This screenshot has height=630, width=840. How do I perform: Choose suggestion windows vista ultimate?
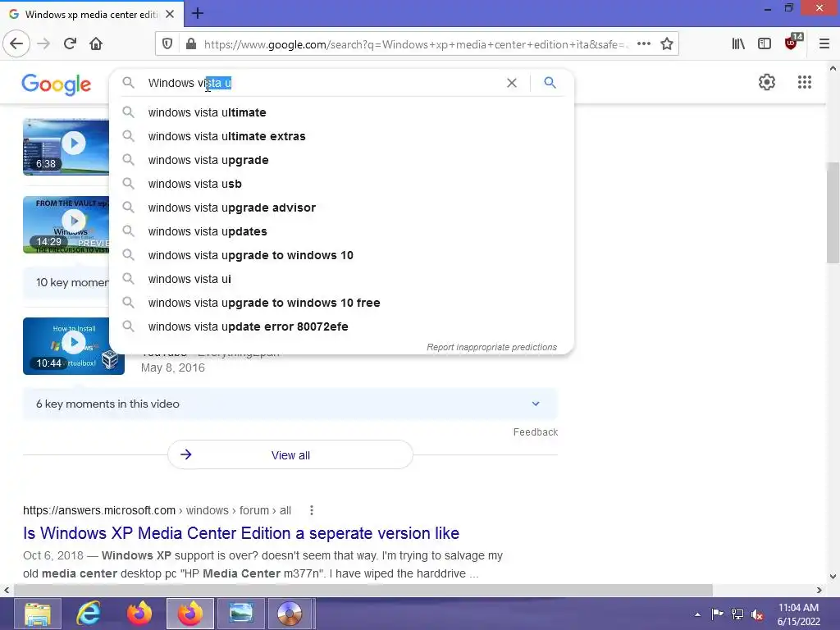pyautogui.click(x=341, y=112)
